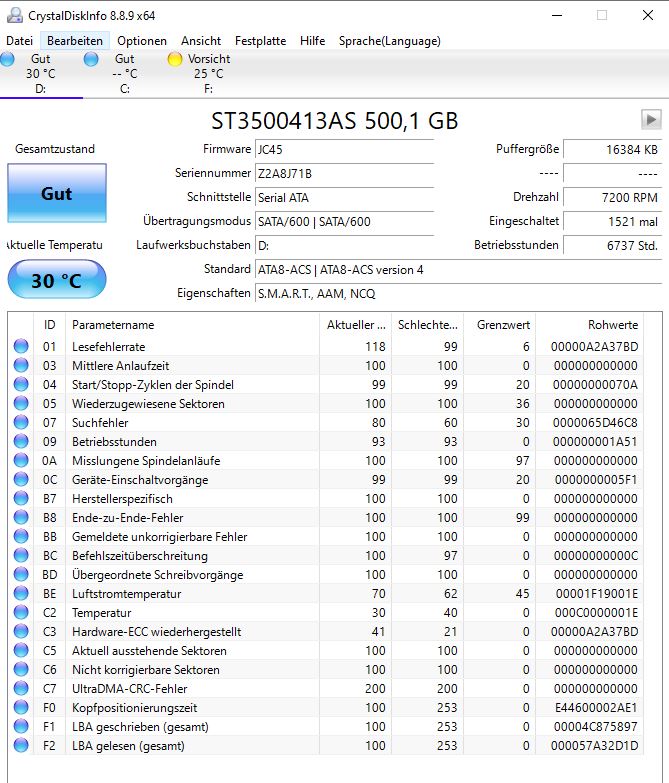Select the D: drive tab with 30 °C
This screenshot has height=783, width=669.
[x=41, y=74]
